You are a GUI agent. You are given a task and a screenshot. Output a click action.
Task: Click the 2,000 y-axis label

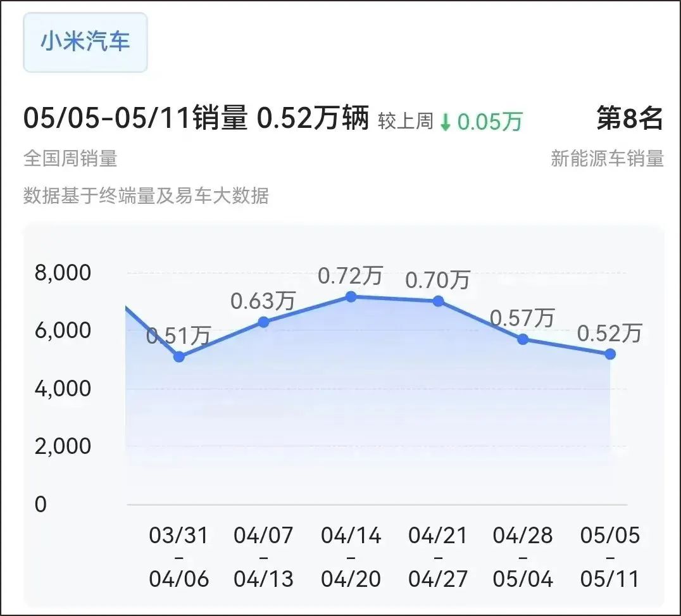click(x=63, y=446)
